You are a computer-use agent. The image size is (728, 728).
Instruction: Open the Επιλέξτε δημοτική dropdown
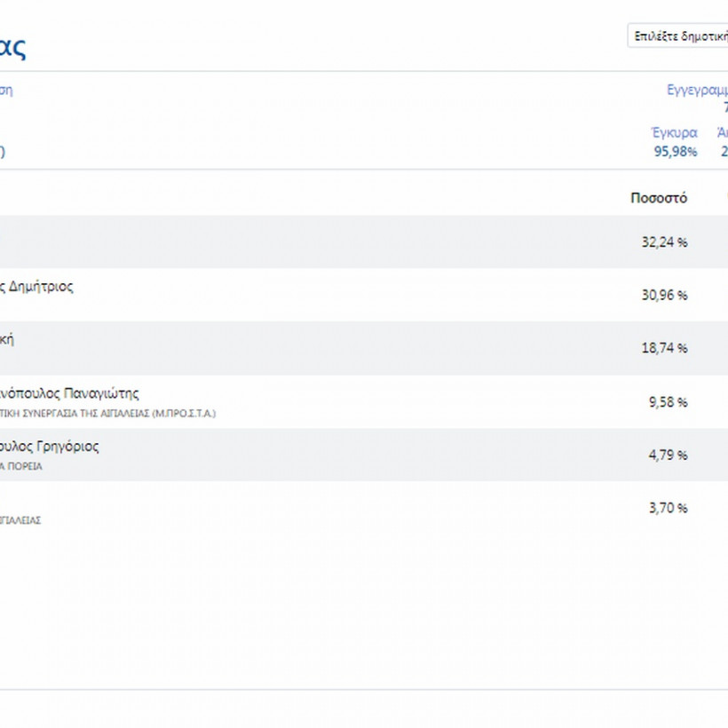(x=679, y=36)
